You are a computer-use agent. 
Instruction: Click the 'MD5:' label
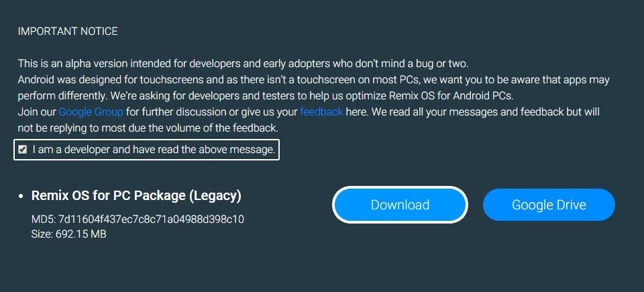coord(44,220)
